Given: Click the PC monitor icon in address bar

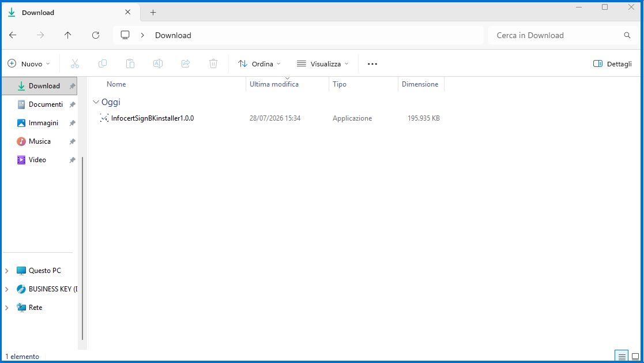Looking at the screenshot, I should coord(125,35).
